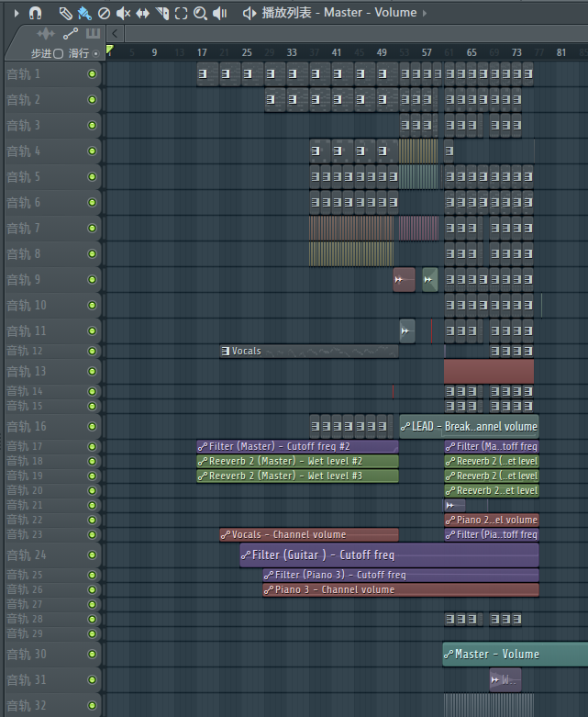This screenshot has height=717, width=588.
Task: Choose the Zoom magnifier tool
Action: pyautogui.click(x=200, y=13)
